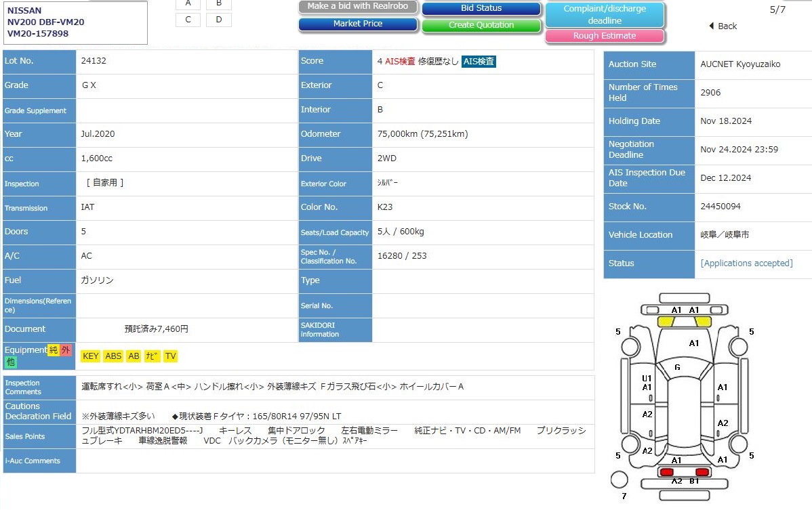Screen dimensions: 812x510
Task: Click the green 他 equipment legend badge
Action: click(10, 362)
